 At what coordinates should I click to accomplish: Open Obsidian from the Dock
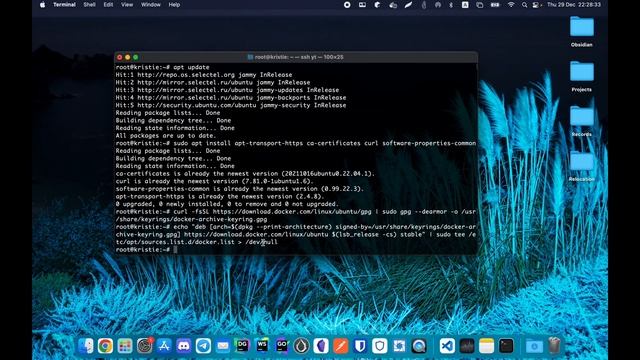point(321,346)
